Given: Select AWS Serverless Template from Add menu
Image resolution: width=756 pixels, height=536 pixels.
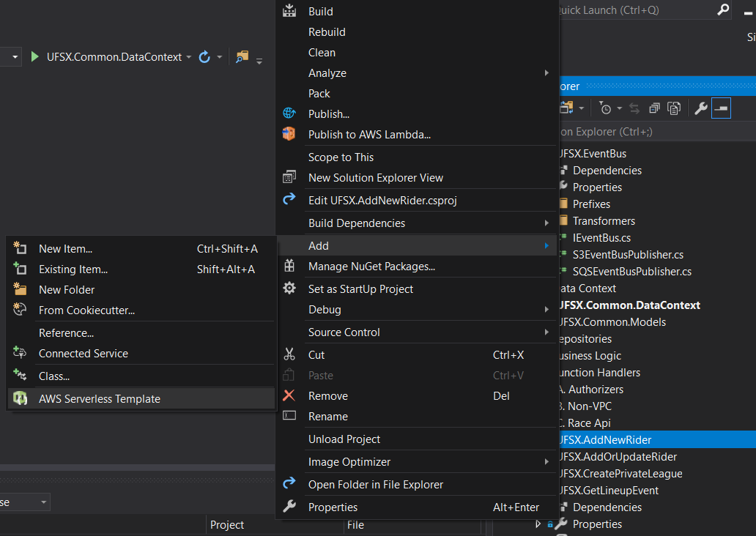Looking at the screenshot, I should (99, 399).
